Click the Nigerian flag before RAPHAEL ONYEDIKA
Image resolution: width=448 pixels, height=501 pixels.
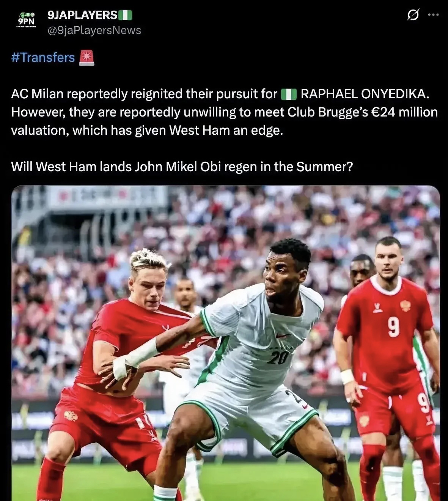[x=289, y=94]
